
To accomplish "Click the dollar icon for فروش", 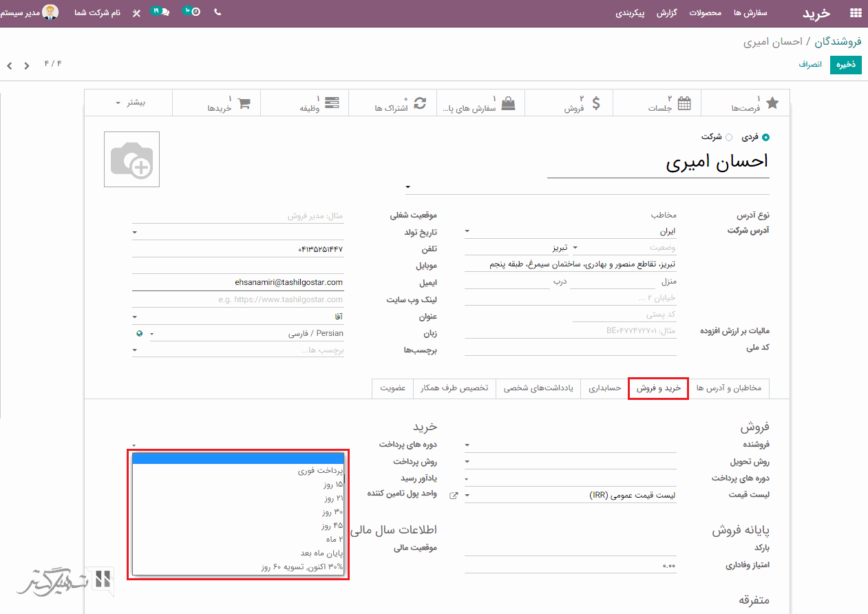I will point(596,103).
